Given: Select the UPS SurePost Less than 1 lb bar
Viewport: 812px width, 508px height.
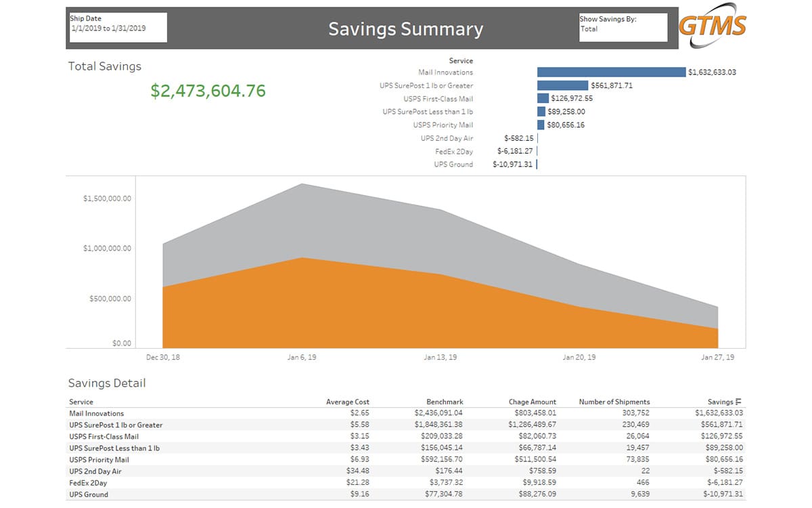Looking at the screenshot, I should 541,112.
